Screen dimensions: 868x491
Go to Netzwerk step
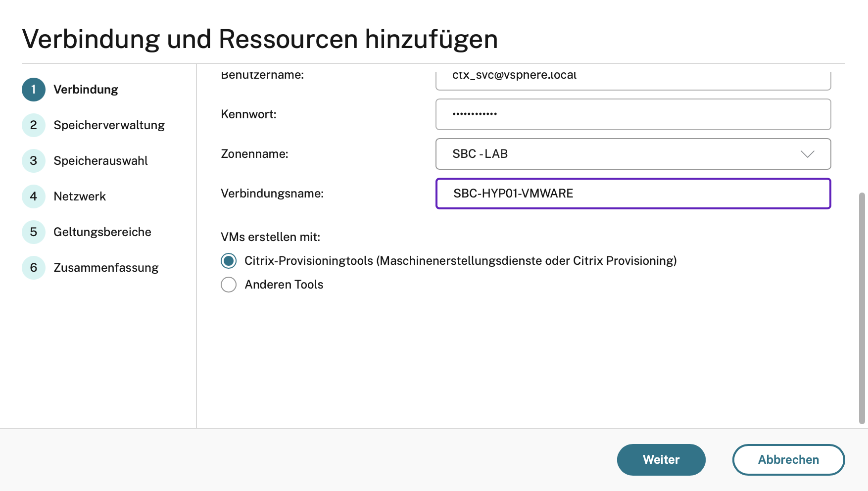tap(80, 196)
